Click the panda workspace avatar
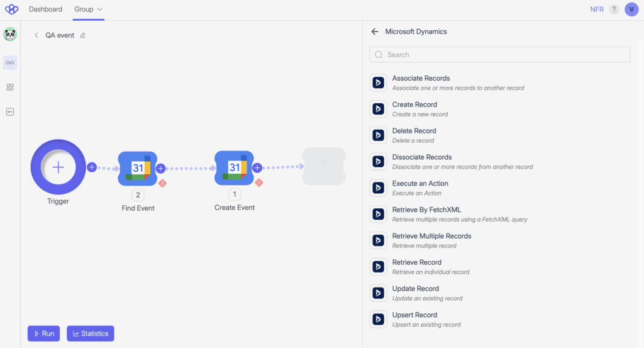The height and width of the screenshot is (348, 644). pyautogui.click(x=10, y=35)
